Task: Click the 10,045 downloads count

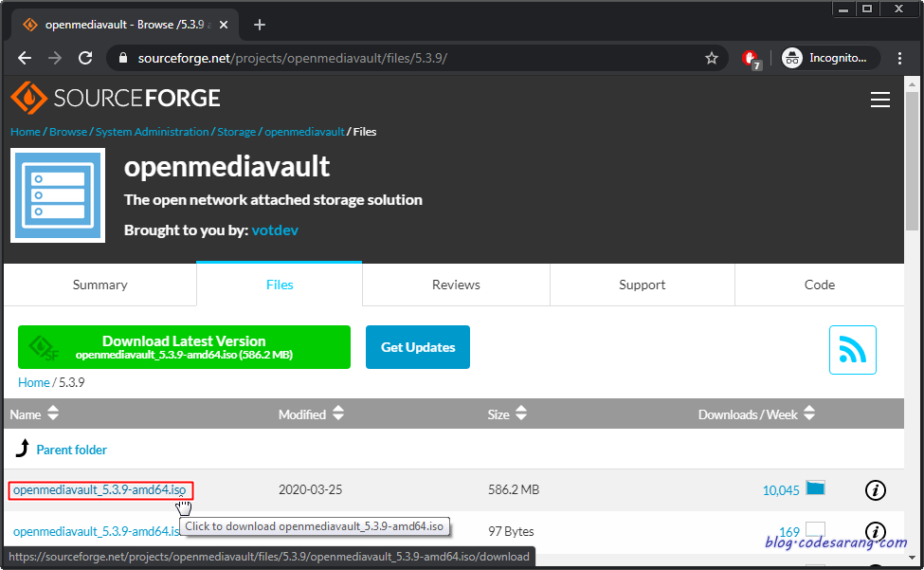Action: pyautogui.click(x=781, y=490)
